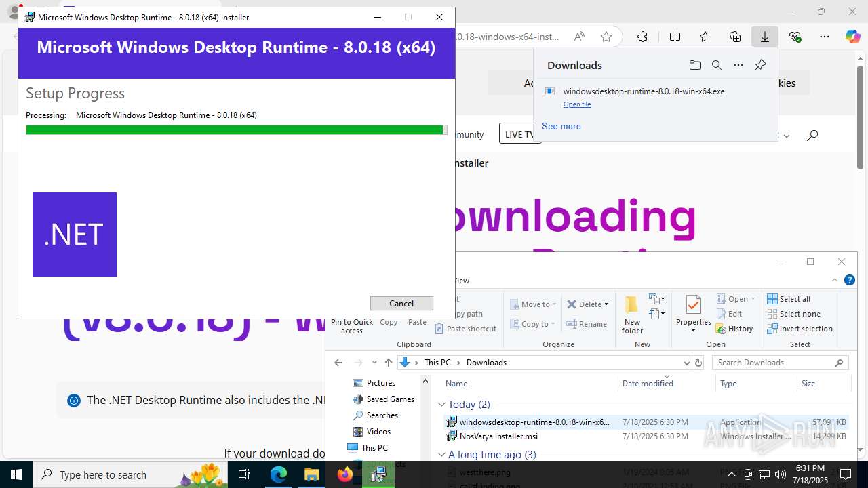Open Edge collections icon
The height and width of the screenshot is (488, 868).
[735, 37]
